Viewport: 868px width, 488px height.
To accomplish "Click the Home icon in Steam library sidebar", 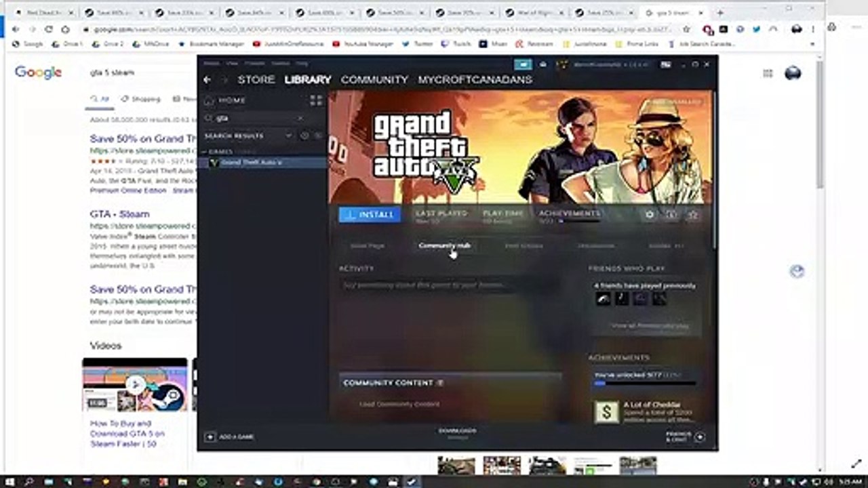I will (209, 100).
